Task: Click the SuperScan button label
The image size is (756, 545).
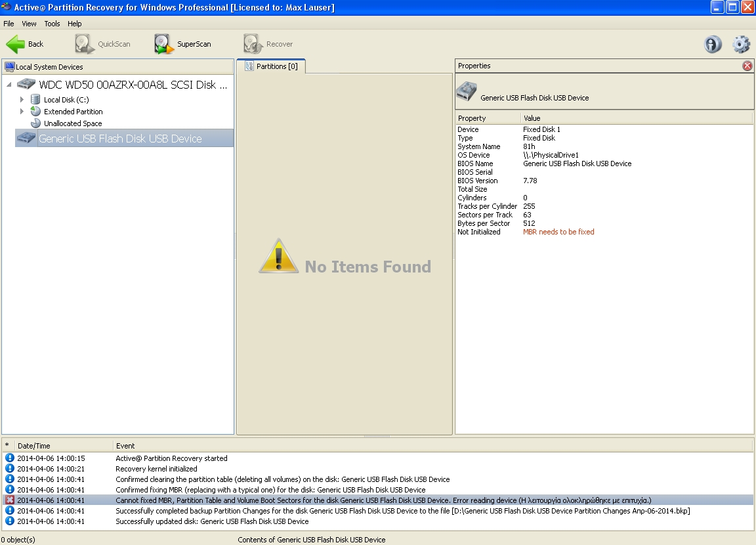Action: click(194, 44)
